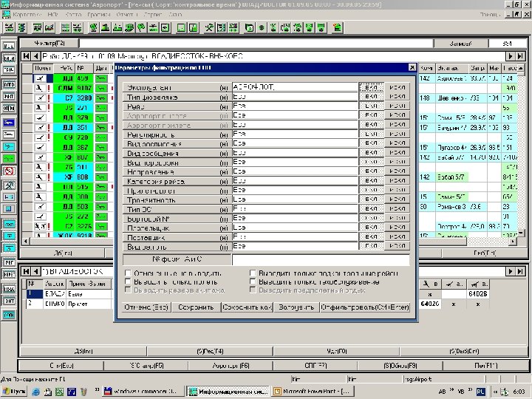
Task: Jump to last record in lower route panel
Action: (x=520, y=271)
